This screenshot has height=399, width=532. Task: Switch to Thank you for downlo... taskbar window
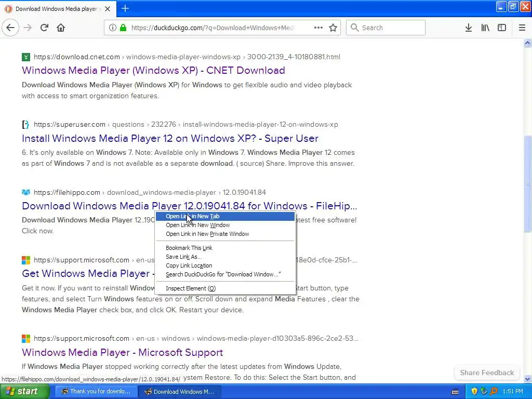[96, 391]
